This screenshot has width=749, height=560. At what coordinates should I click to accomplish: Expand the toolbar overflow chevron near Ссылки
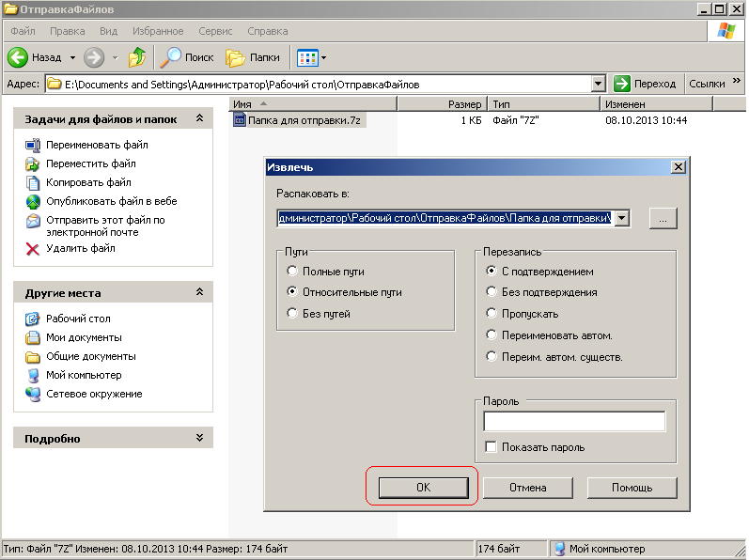tap(736, 80)
